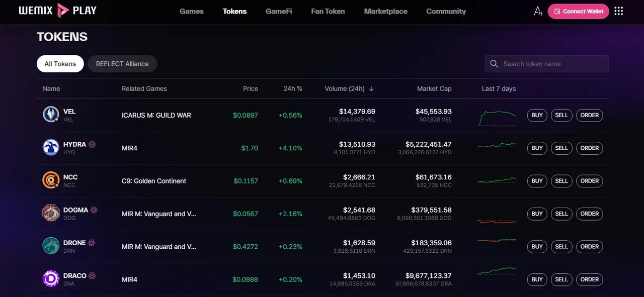Open the apps grid menu icon
This screenshot has height=297, width=644.
(619, 11)
